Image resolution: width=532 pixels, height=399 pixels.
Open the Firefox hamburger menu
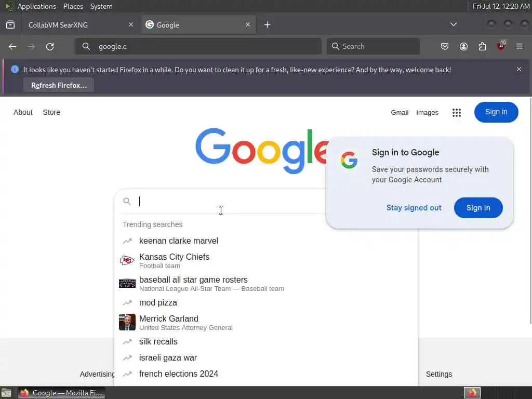pos(520,46)
